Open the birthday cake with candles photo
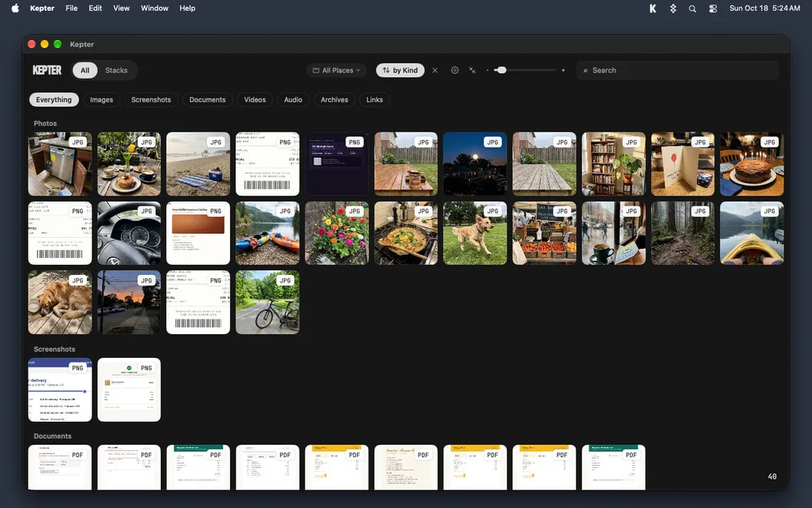 click(x=752, y=164)
